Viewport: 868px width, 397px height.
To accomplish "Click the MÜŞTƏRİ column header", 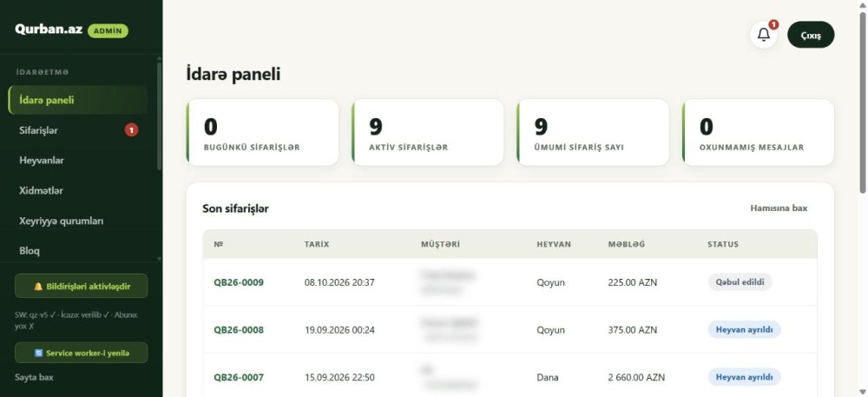I will point(440,244).
